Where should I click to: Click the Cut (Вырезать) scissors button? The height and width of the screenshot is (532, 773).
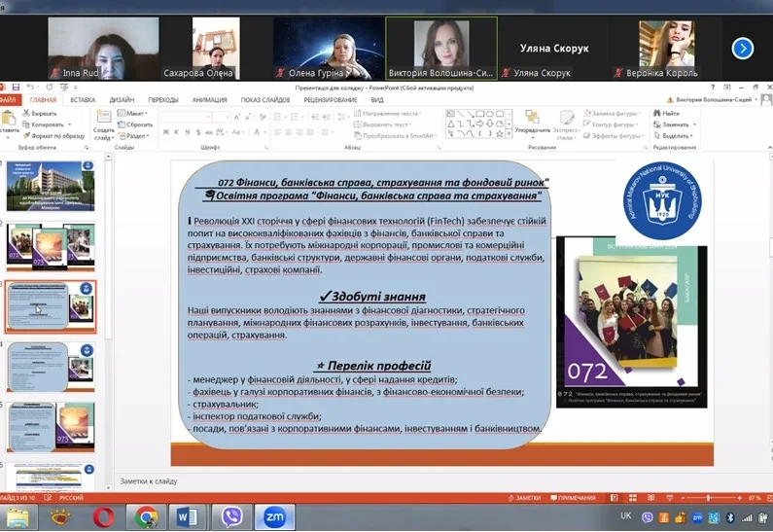[40, 113]
